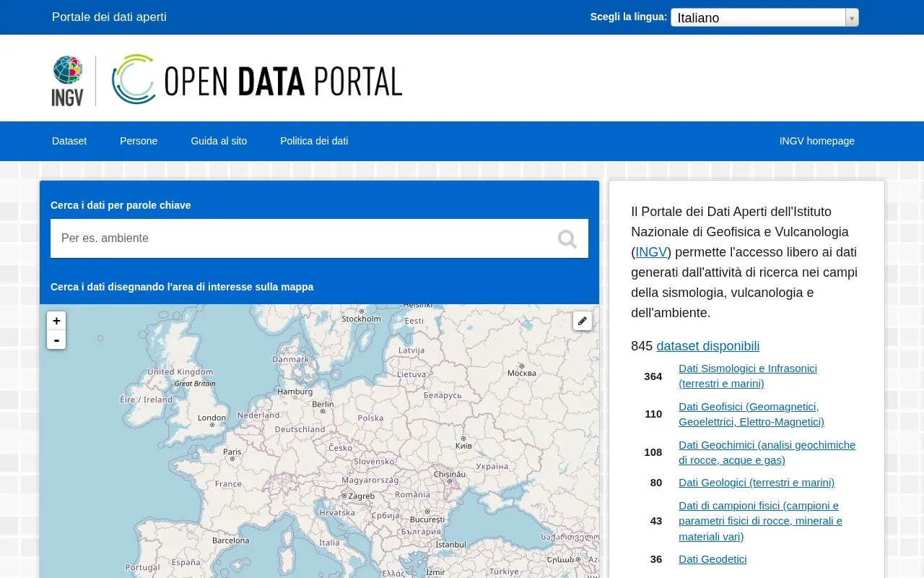Focus the keyword search field
Viewport: 924px width, 578px height.
point(319,238)
